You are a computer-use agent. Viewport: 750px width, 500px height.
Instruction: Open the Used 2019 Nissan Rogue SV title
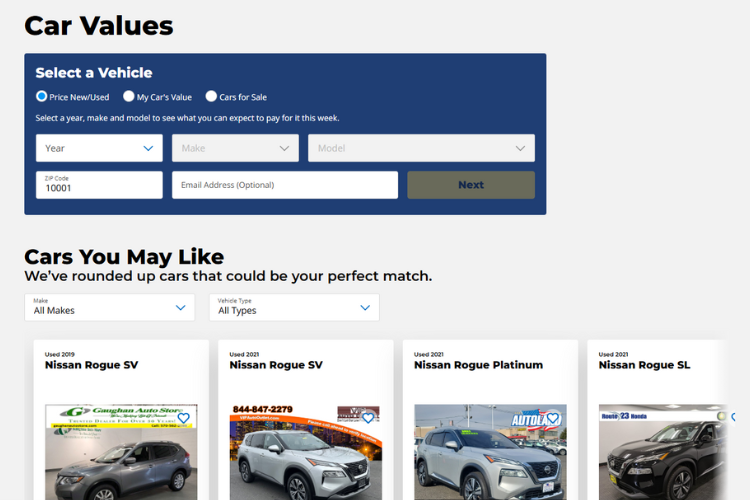[x=91, y=365]
